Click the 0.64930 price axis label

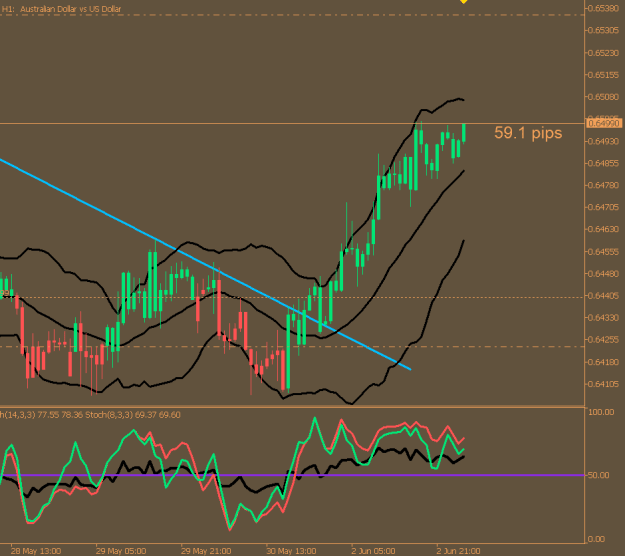coord(604,141)
